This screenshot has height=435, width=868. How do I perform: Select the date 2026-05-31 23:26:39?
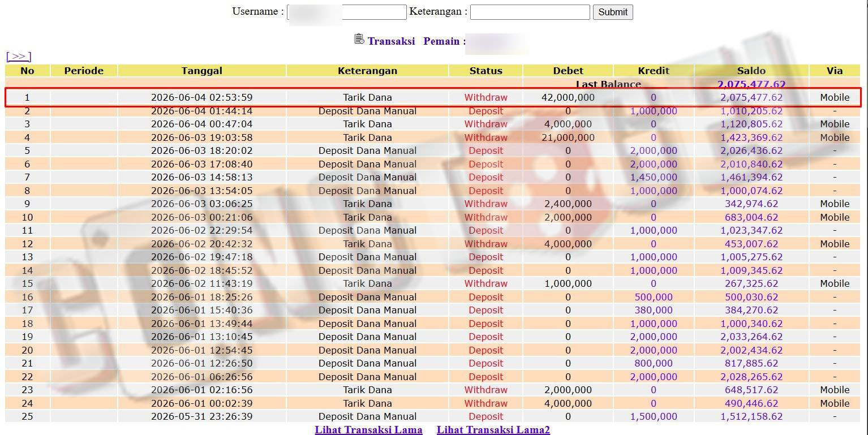pos(202,416)
